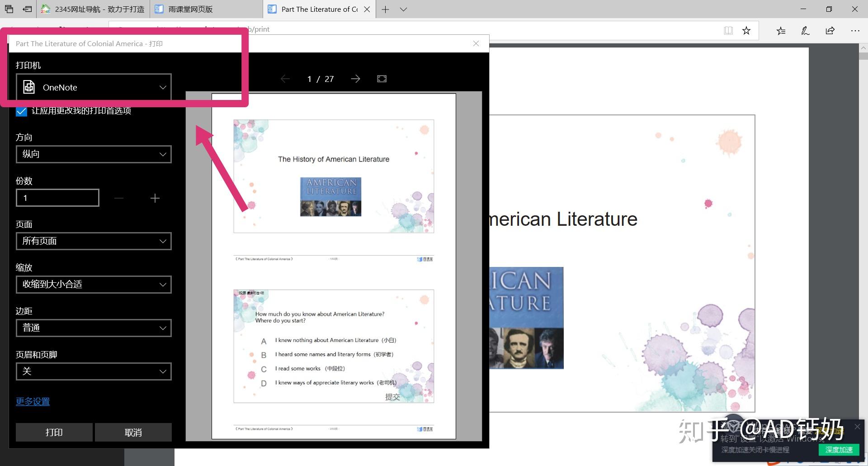868x466 pixels.
Task: Toggle 让应用更改我的打印首选项 checkbox
Action: tap(21, 111)
